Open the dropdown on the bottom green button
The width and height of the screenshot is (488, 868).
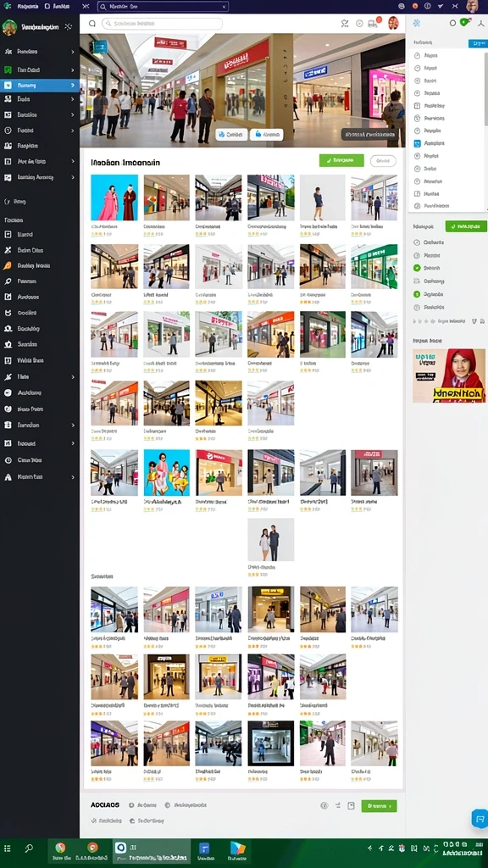point(391,806)
